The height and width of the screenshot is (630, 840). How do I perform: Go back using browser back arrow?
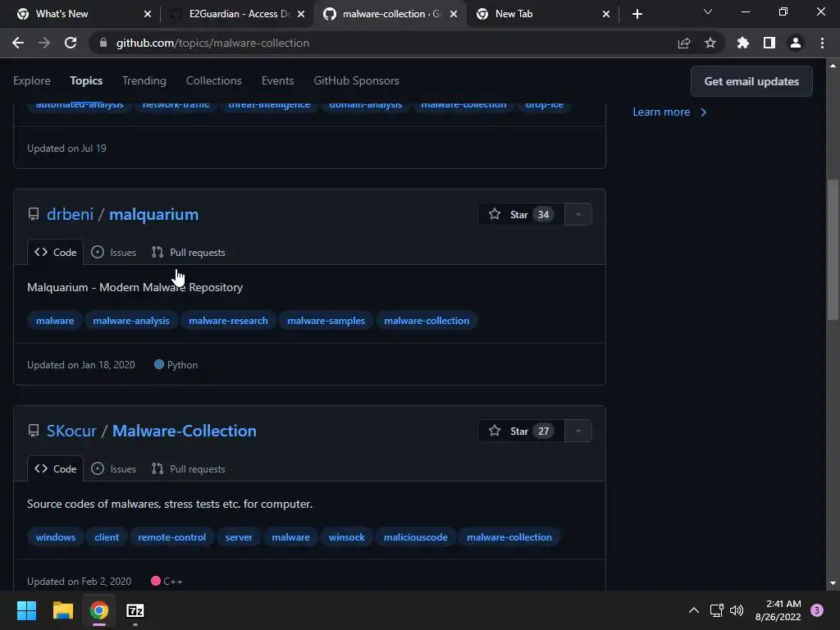(18, 43)
